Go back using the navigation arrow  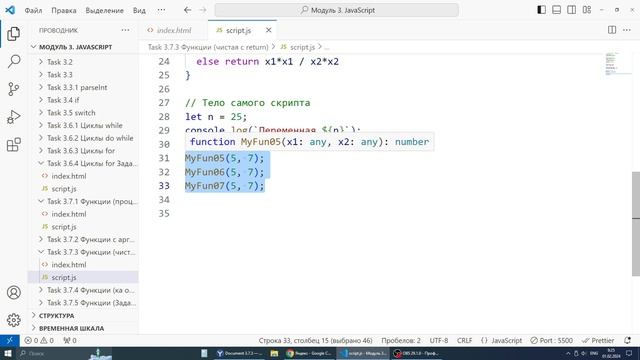[x=187, y=10]
